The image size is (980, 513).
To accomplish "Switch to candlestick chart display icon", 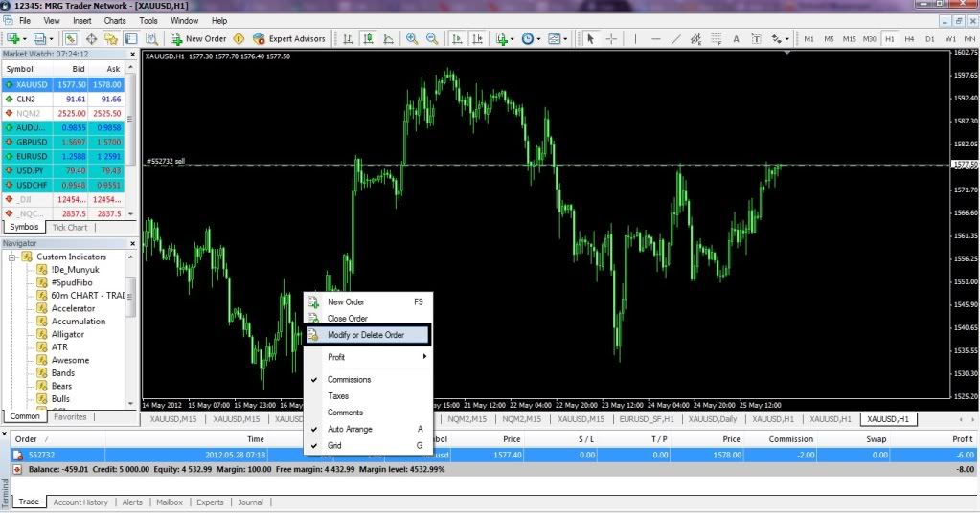I will coord(368,38).
